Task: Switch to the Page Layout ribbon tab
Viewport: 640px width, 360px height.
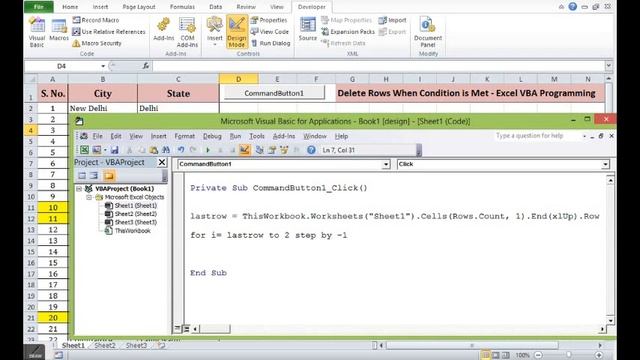Action: 139,7
